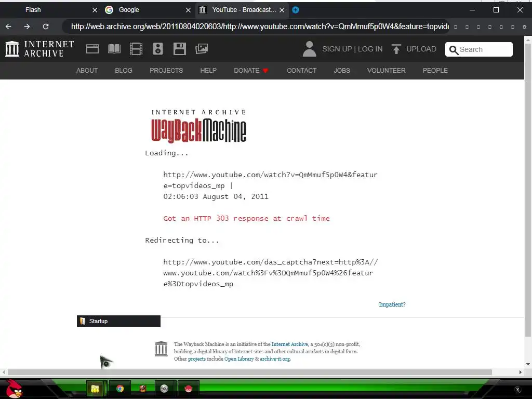Image resolution: width=532 pixels, height=399 pixels.
Task: Click the user avatar icon
Action: (x=309, y=49)
